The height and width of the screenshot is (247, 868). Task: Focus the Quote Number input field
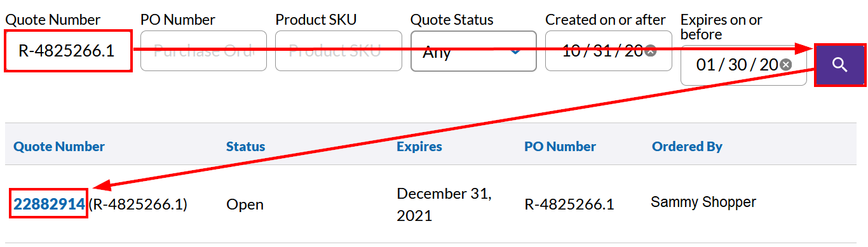[x=69, y=51]
